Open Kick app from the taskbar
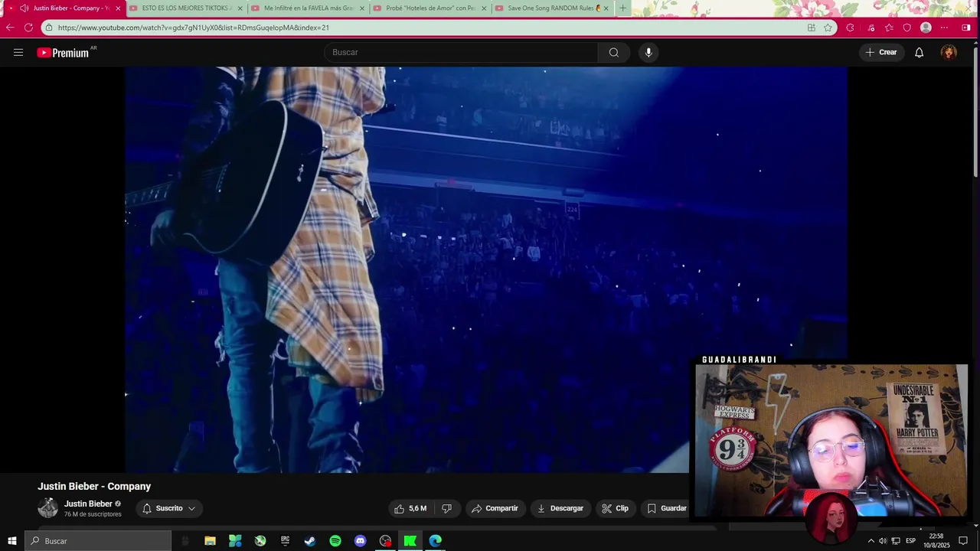The width and height of the screenshot is (980, 551). point(410,541)
